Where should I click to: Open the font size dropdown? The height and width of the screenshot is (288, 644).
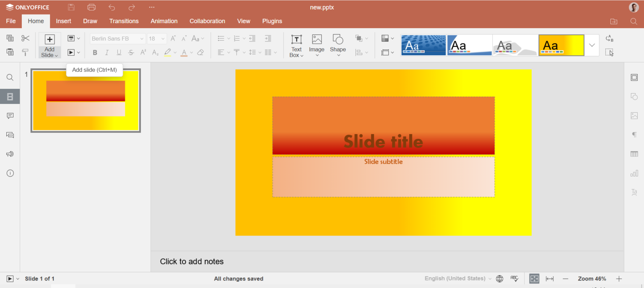point(163,39)
